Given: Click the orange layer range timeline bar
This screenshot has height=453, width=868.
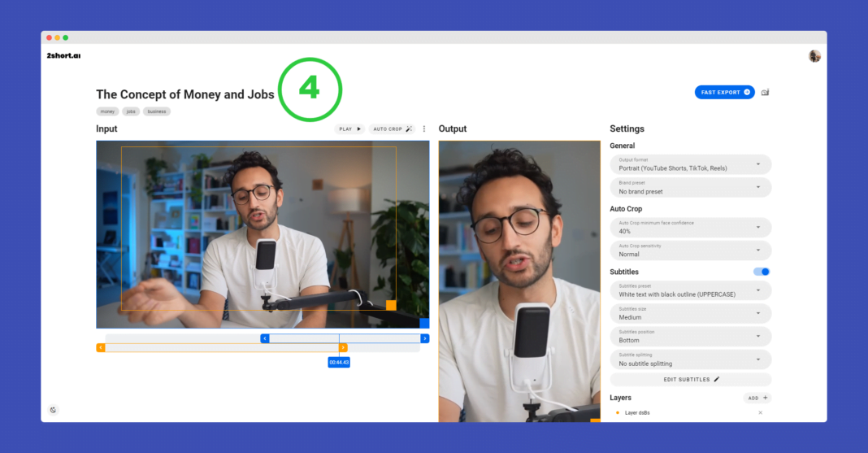Looking at the screenshot, I should 222,348.
